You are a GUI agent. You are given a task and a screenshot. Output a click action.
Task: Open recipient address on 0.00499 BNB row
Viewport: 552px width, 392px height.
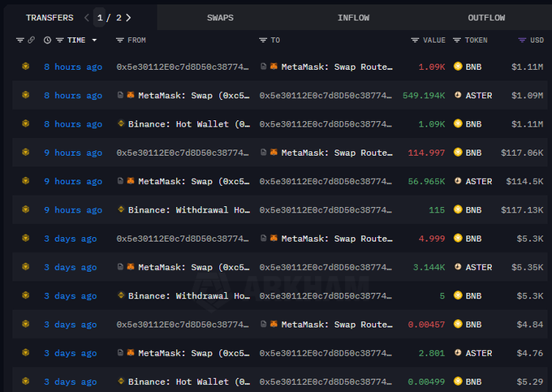(x=326, y=381)
